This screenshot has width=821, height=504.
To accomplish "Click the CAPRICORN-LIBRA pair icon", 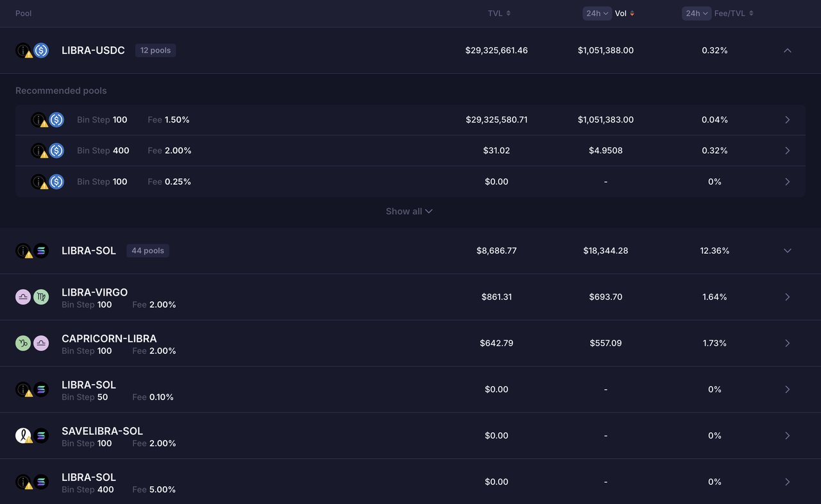I will (x=32, y=343).
